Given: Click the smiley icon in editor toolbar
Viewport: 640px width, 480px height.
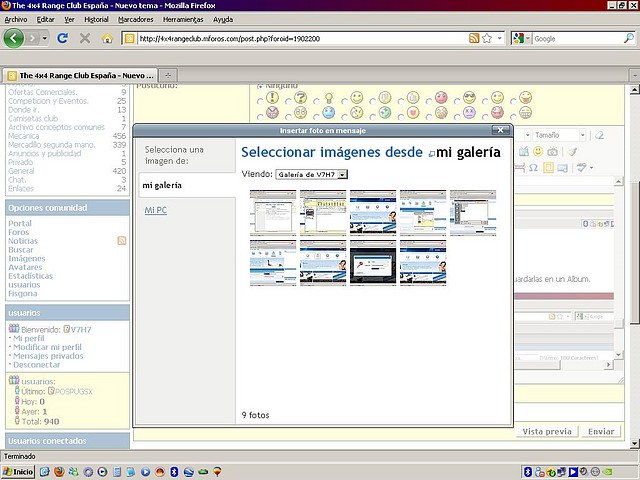Looking at the screenshot, I should (x=538, y=151).
